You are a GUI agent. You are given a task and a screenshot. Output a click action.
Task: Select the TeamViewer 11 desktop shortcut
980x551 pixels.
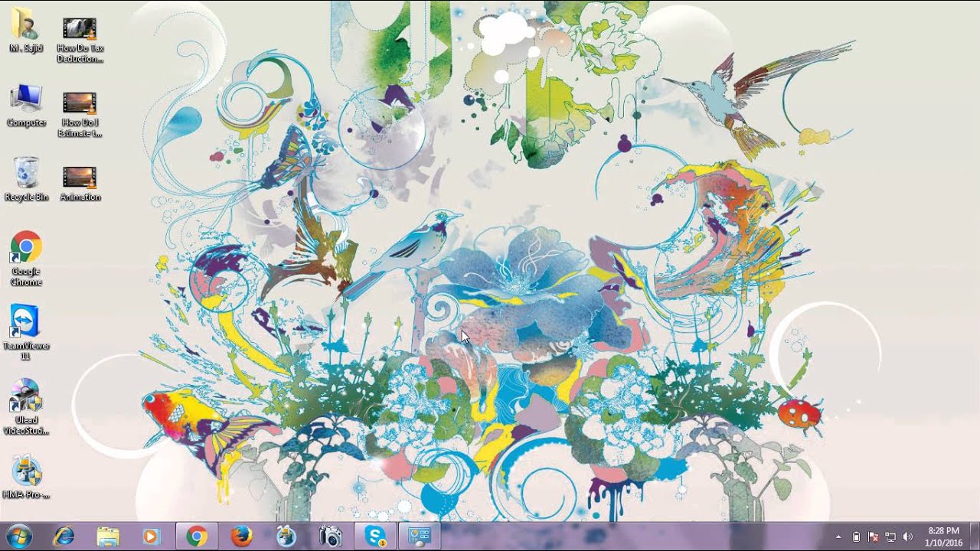26,333
